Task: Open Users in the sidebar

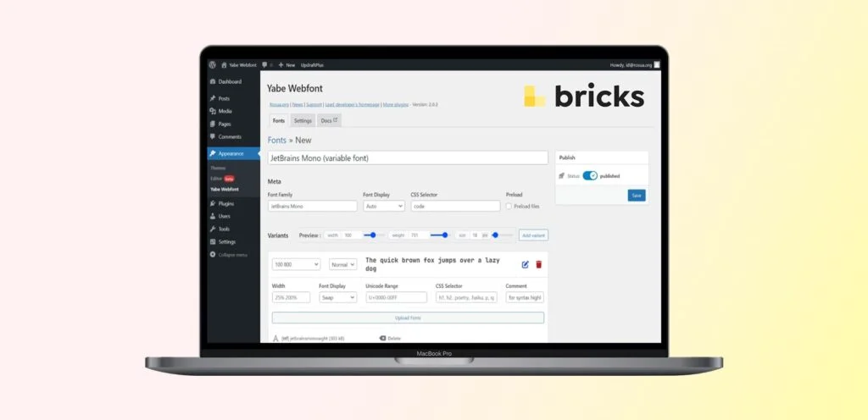Action: tap(234, 216)
